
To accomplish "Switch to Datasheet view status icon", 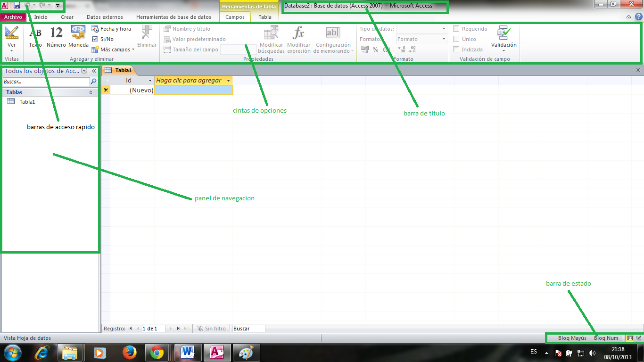I will pos(629,338).
